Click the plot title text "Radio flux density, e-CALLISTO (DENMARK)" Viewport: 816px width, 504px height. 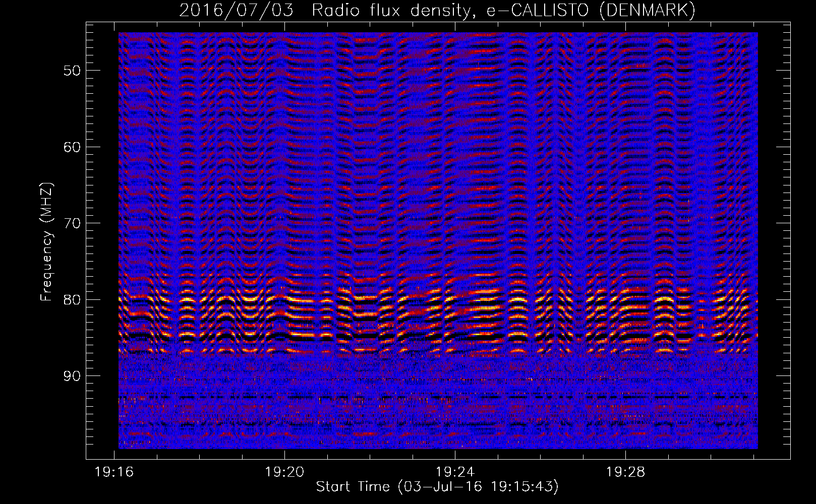click(503, 11)
